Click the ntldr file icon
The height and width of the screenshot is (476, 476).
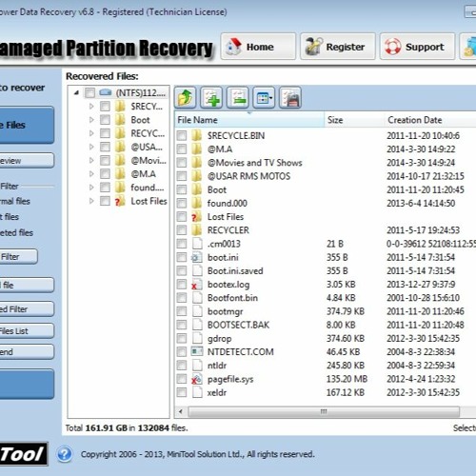point(197,366)
